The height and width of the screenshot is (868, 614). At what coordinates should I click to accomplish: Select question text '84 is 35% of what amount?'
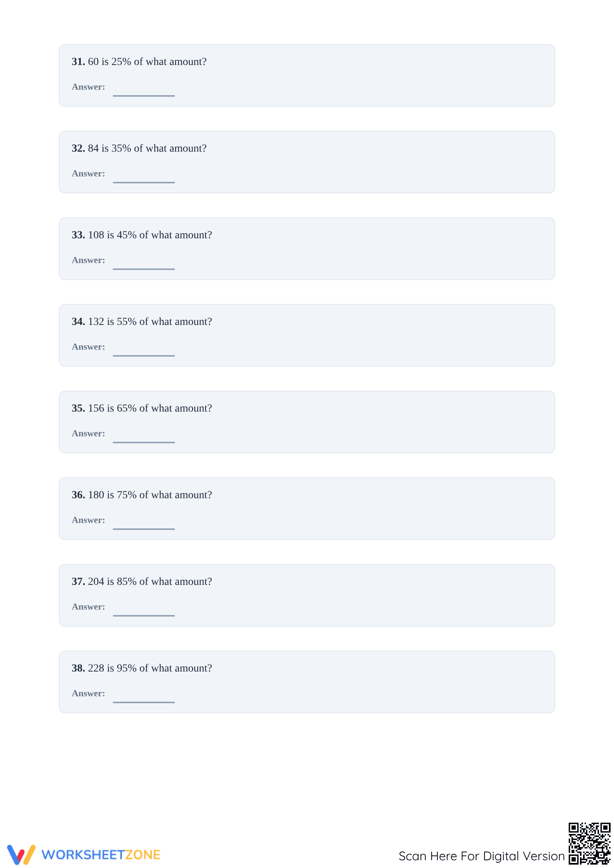(147, 148)
